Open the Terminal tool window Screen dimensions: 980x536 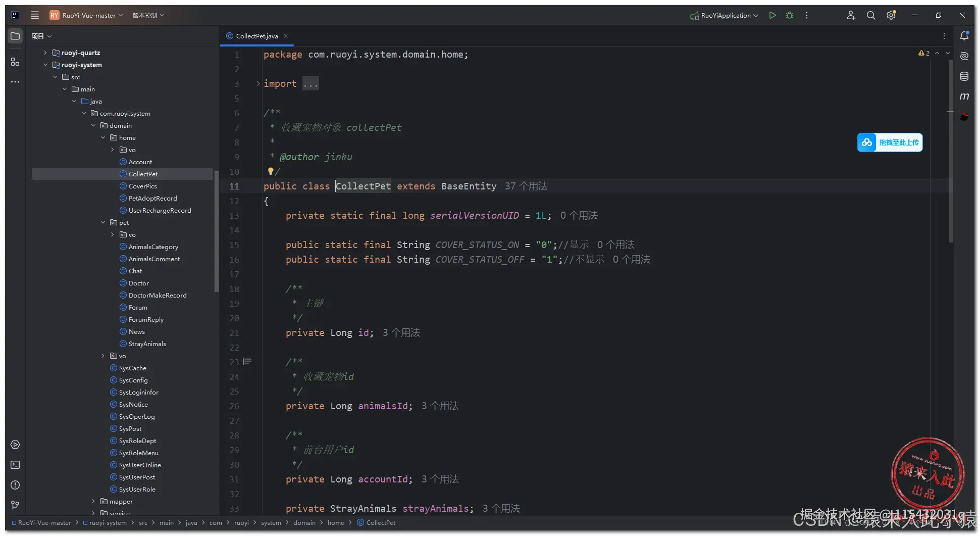point(15,465)
